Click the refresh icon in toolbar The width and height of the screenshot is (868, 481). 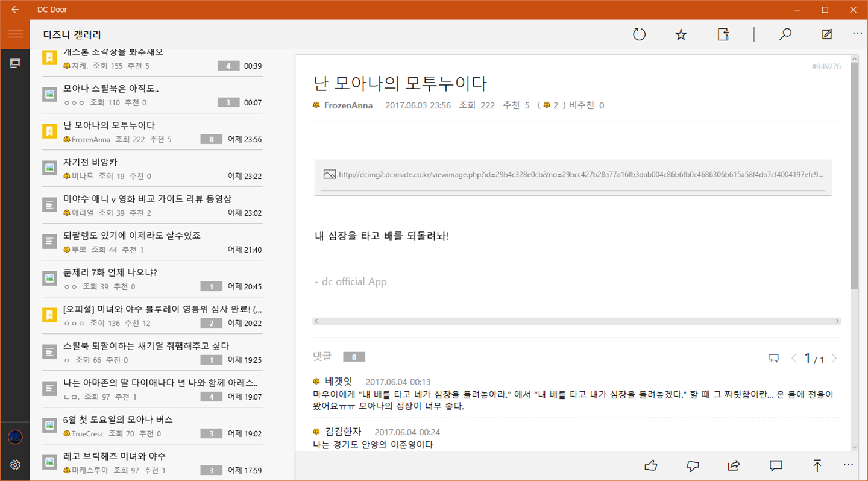pos(639,34)
